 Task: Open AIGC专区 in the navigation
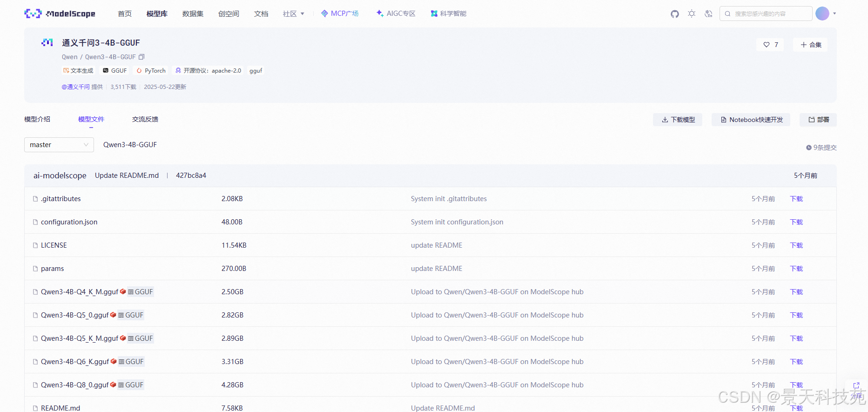396,14
